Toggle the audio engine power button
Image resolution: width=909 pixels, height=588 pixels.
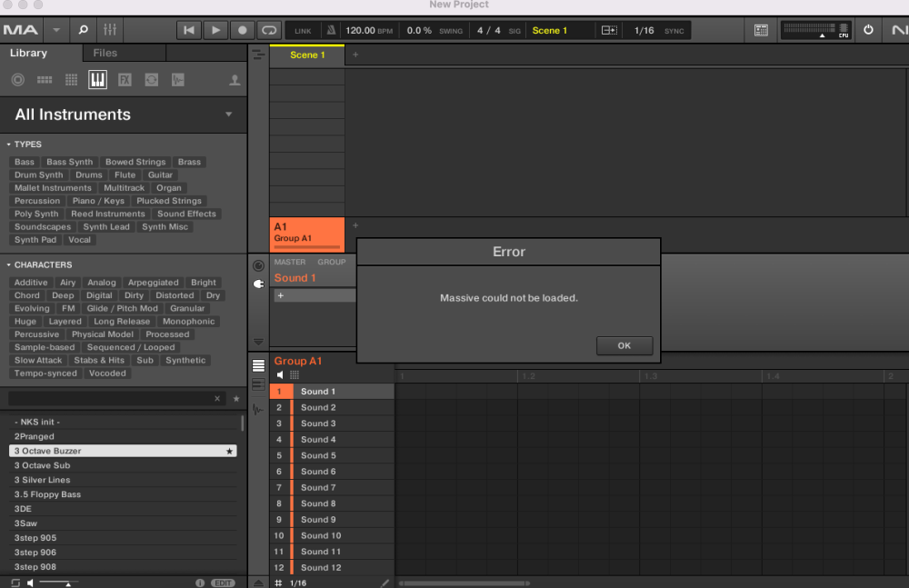pos(868,30)
